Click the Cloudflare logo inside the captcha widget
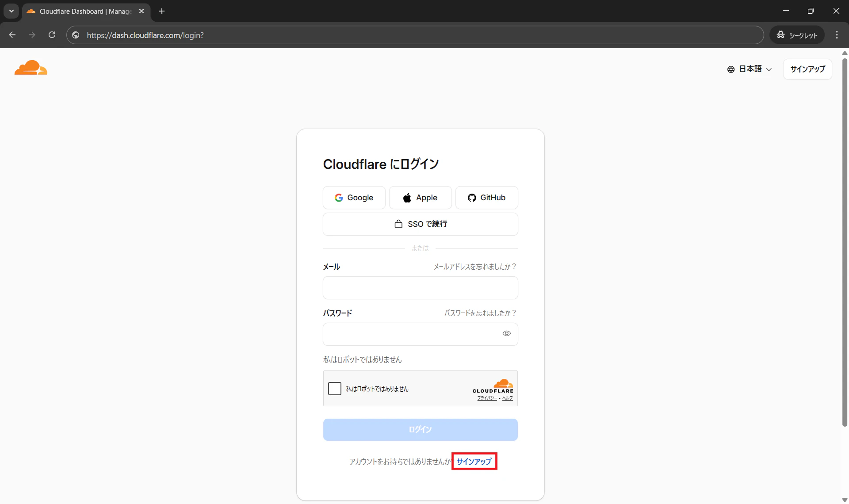 493,386
